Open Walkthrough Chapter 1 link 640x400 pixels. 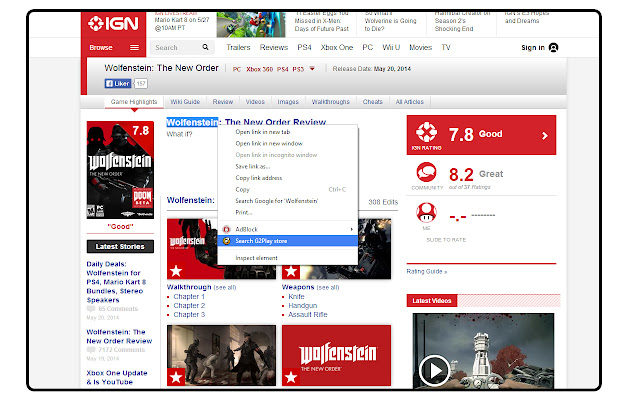tap(189, 297)
